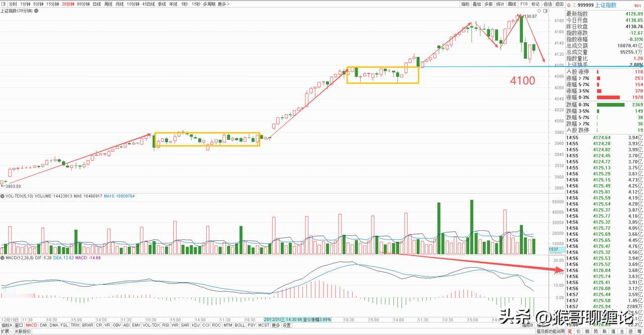Viewport: 644px width, 335px height.
Task: Select the 45日线 period
Action: [149, 4]
